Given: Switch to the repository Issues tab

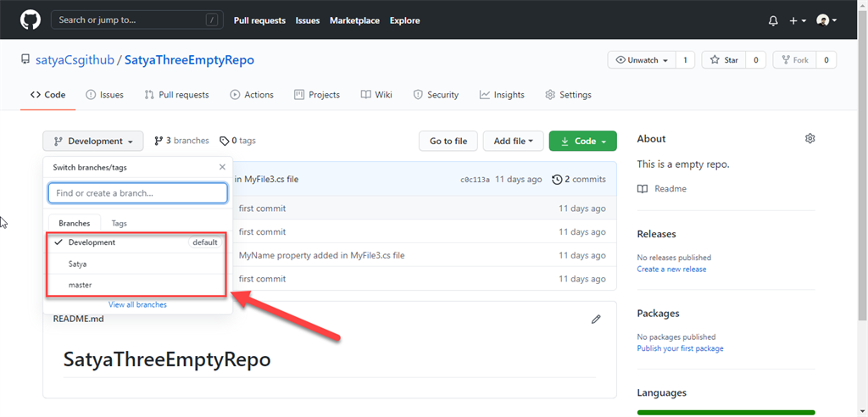Looking at the screenshot, I should click(x=104, y=95).
